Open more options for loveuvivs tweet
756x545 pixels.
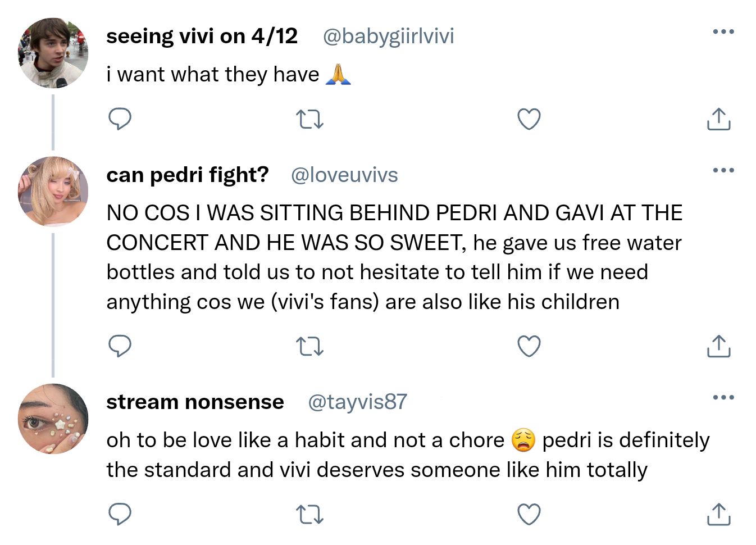click(723, 170)
